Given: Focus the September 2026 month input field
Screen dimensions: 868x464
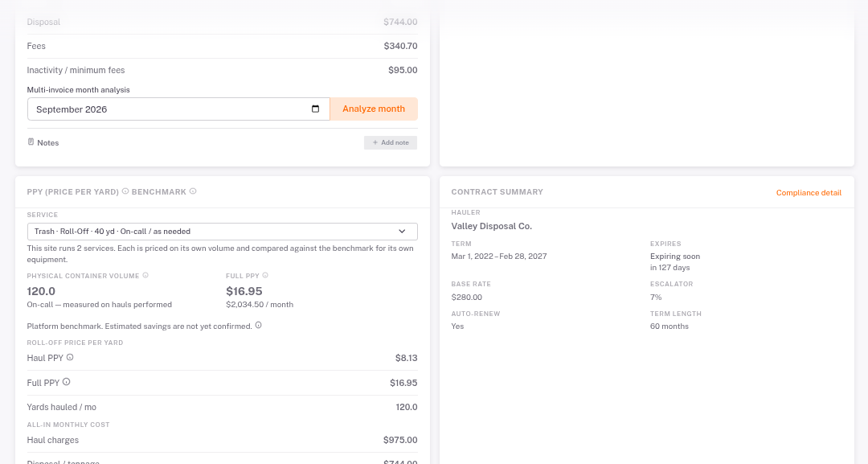Looking at the screenshot, I should pos(178,109).
